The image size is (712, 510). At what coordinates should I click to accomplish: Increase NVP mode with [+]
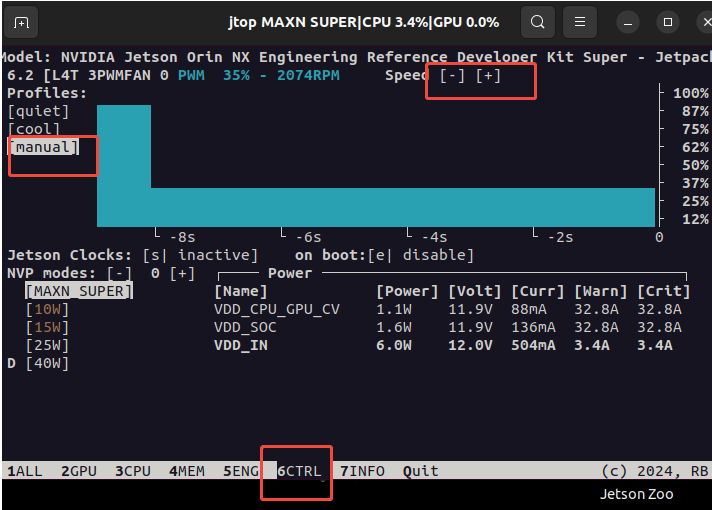181,273
